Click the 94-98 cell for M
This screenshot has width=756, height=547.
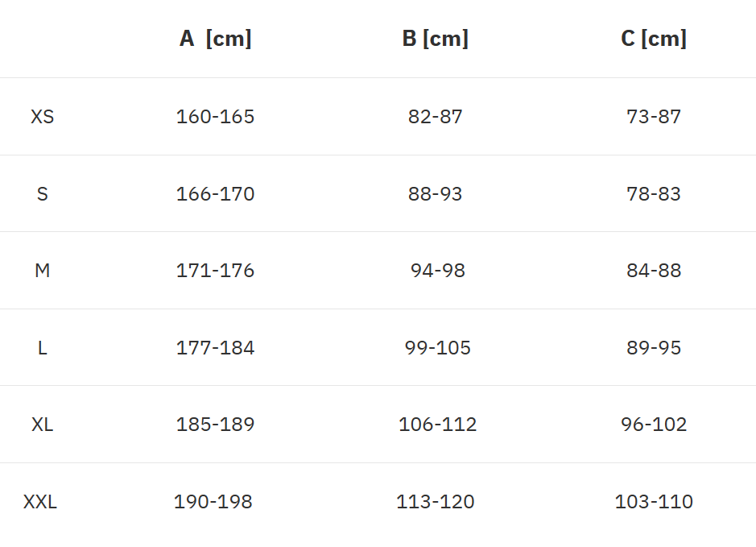[x=438, y=271]
